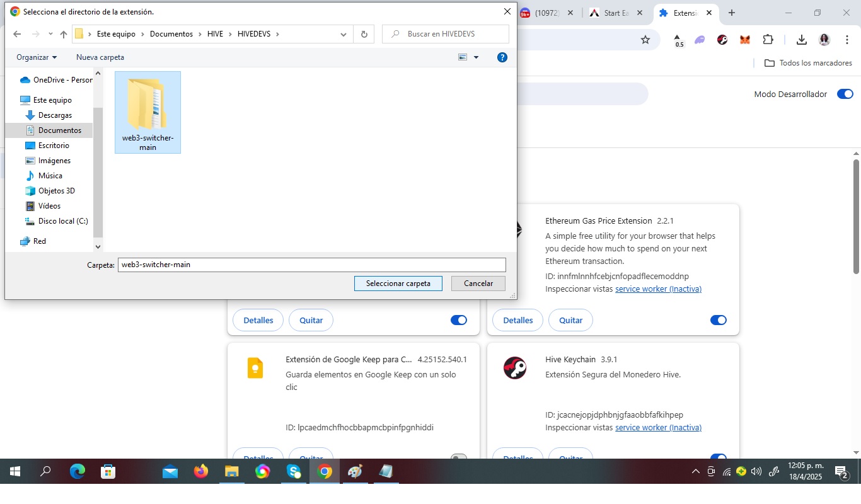This screenshot has width=861, height=504.
Task: Open the Organizar dropdown menu
Action: (37, 57)
